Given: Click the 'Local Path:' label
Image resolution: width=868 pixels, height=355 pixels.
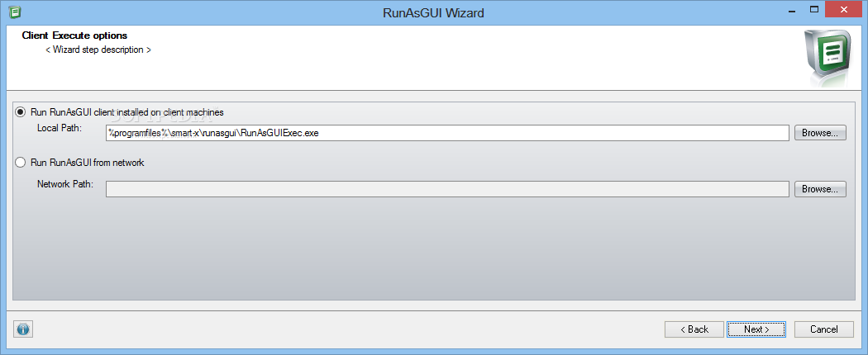Looking at the screenshot, I should [60, 128].
